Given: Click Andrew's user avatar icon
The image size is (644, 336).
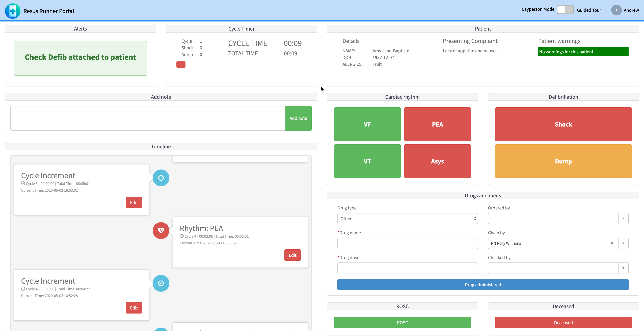Looking at the screenshot, I should [616, 10].
